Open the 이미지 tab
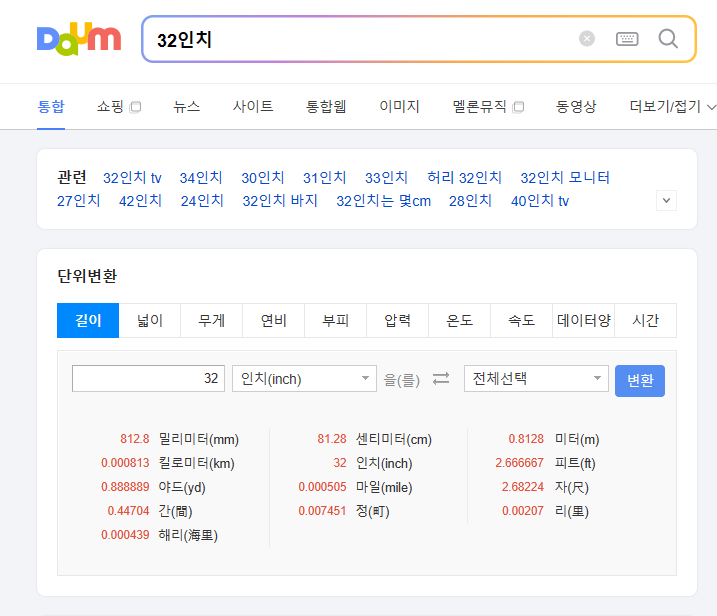This screenshot has width=717, height=616. [x=400, y=107]
